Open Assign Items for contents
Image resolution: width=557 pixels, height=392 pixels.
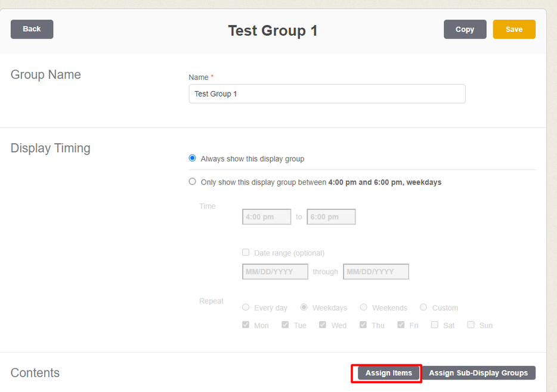(388, 373)
